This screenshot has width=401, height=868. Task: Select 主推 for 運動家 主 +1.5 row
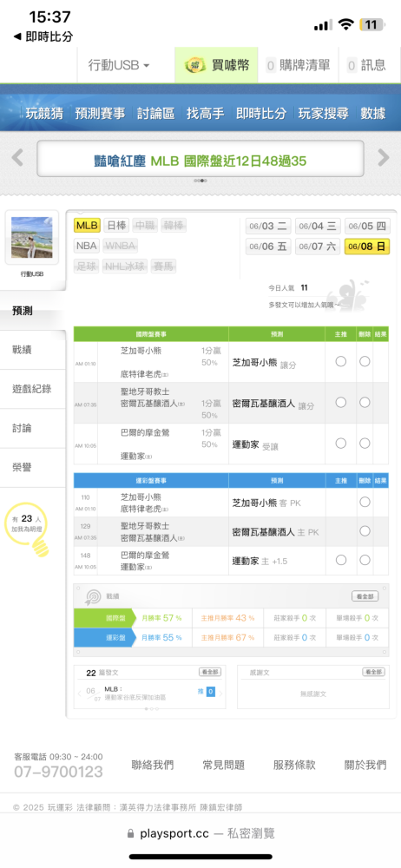pos(340,560)
